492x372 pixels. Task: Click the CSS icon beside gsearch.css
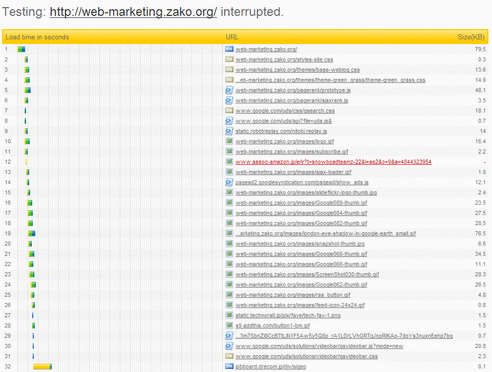(x=229, y=110)
